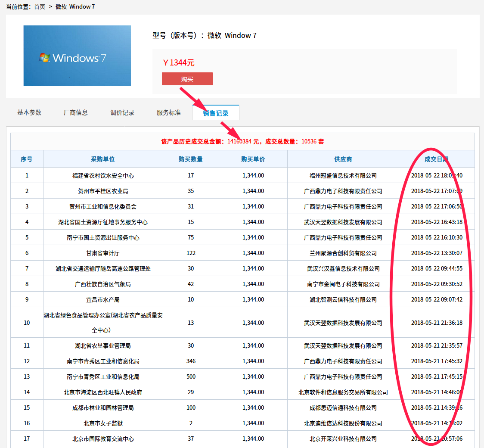Screen dimensions: 484x448
Task: Select 湖北省交通运输厅随岳高速公路管理处 cell
Action: [x=103, y=269]
